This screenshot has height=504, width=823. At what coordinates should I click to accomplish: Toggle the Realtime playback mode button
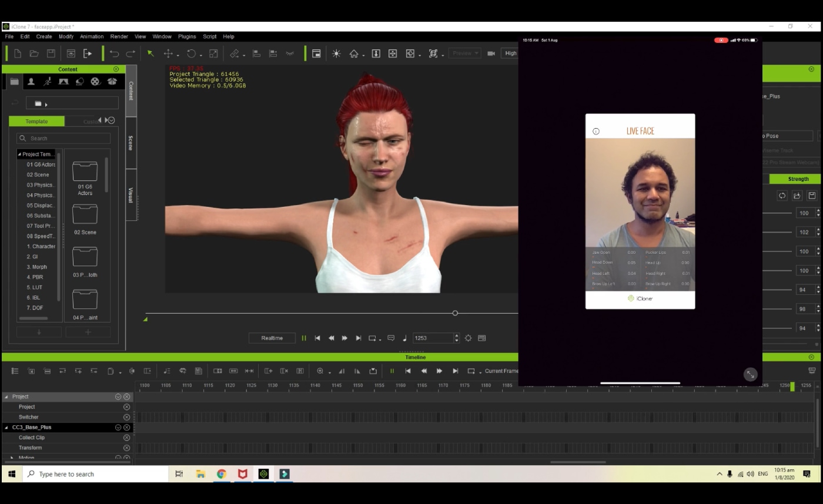coord(272,338)
